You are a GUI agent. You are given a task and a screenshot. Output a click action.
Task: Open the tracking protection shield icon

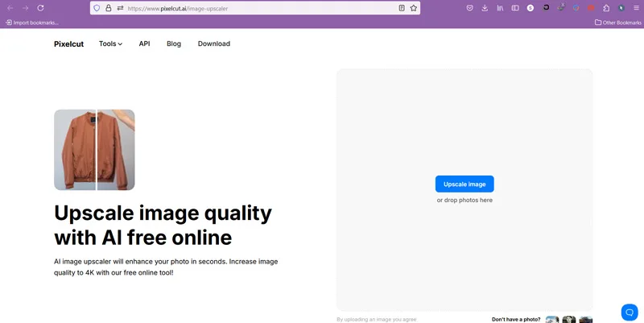point(97,8)
